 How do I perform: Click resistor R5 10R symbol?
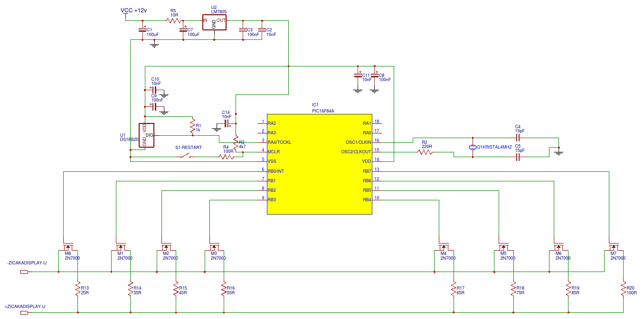tap(173, 20)
